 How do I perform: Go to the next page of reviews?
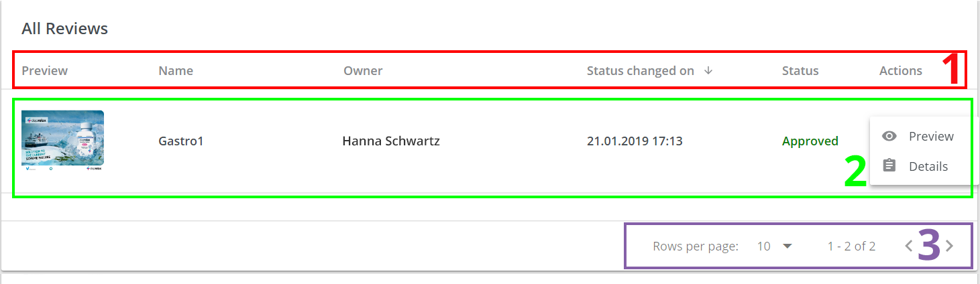click(x=949, y=246)
